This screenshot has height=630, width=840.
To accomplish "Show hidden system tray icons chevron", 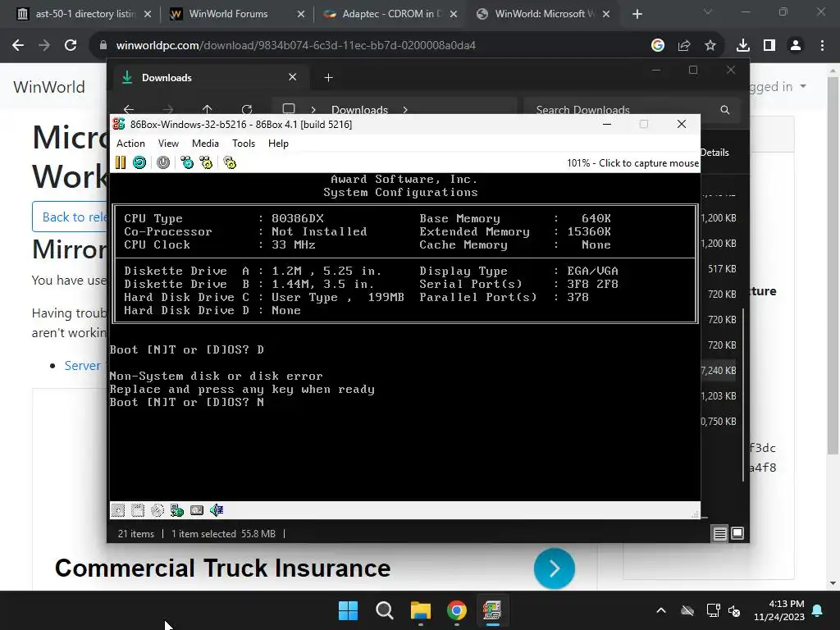I will point(661,610).
